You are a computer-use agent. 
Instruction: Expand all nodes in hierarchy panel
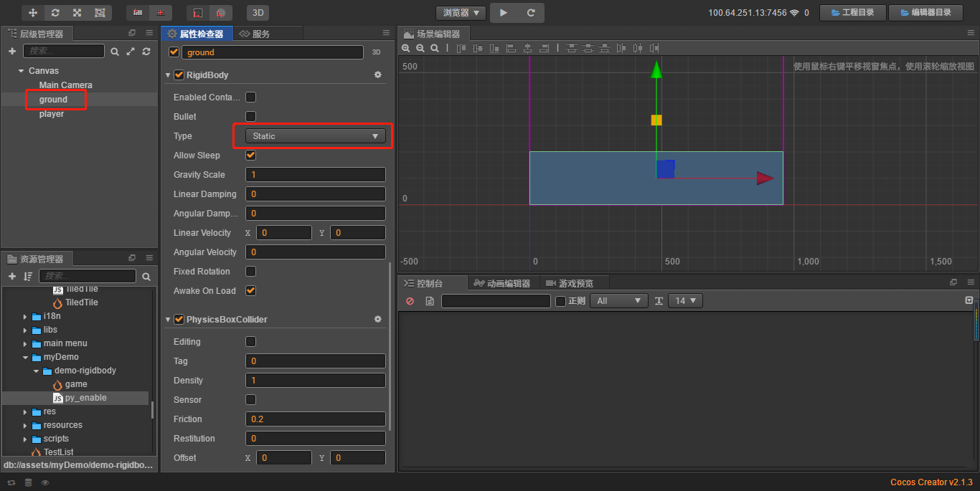click(x=131, y=52)
